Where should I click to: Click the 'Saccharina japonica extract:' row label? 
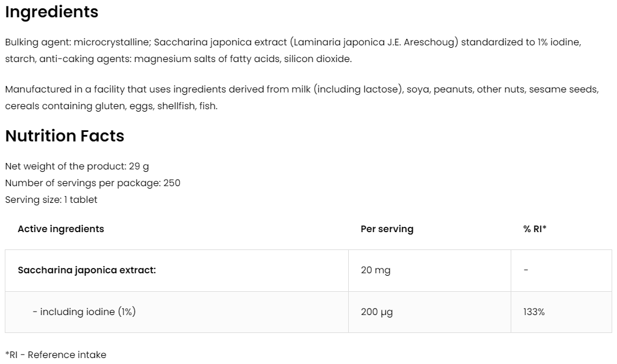87,270
